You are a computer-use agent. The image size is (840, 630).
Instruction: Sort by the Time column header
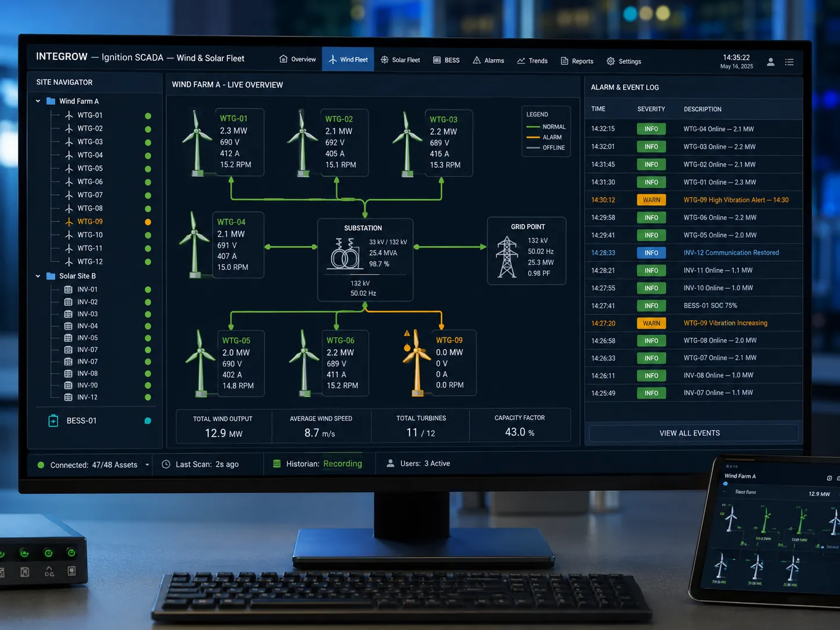pos(598,109)
